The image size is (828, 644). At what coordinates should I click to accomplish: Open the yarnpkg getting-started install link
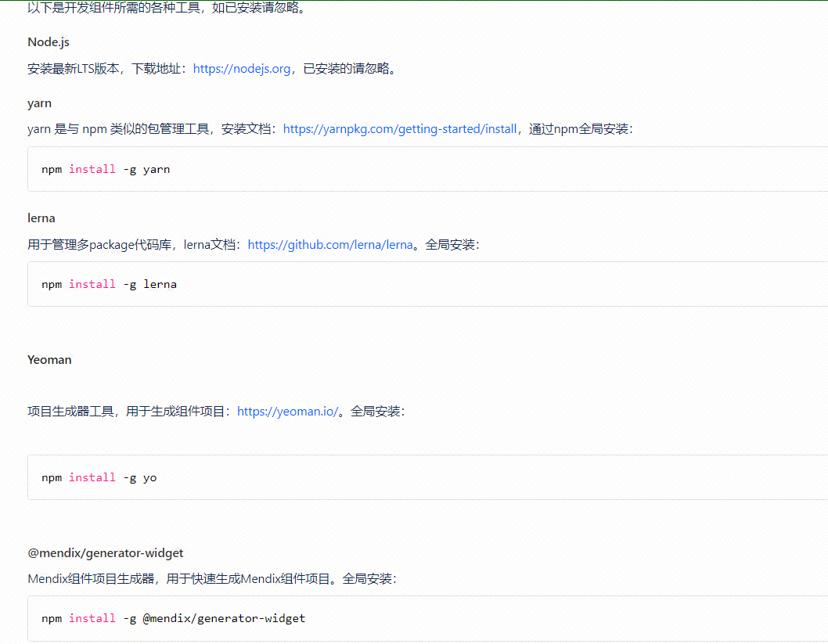(x=400, y=129)
